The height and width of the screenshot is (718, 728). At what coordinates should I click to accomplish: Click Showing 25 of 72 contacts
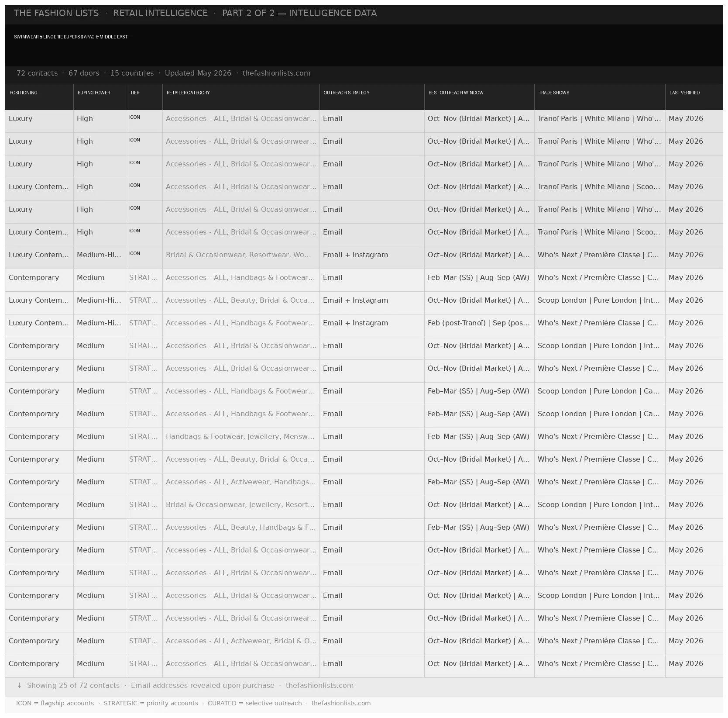[73, 685]
